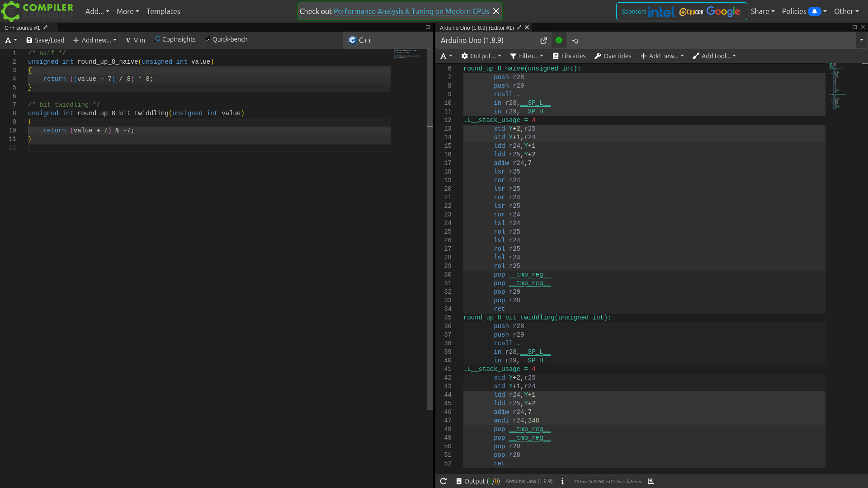This screenshot has width=868, height=488.
Task: Open Templates
Action: coord(163,11)
